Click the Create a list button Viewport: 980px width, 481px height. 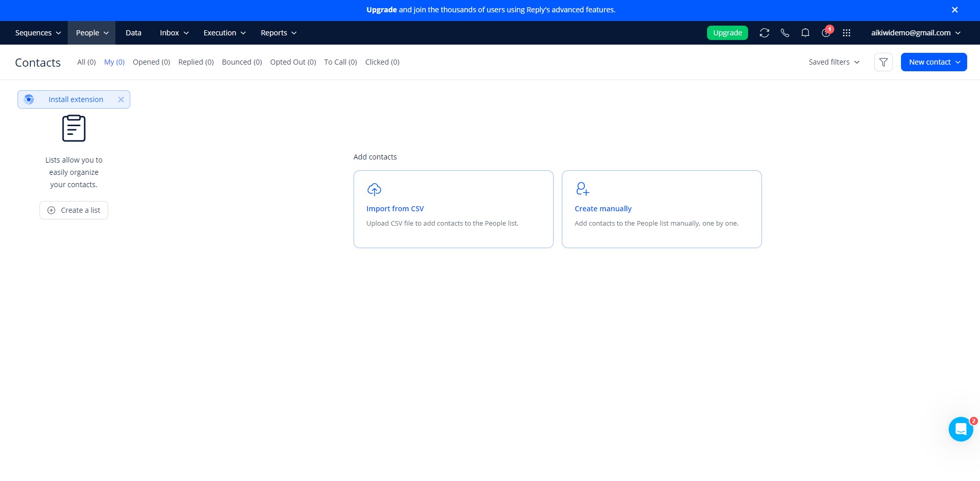[x=74, y=210]
